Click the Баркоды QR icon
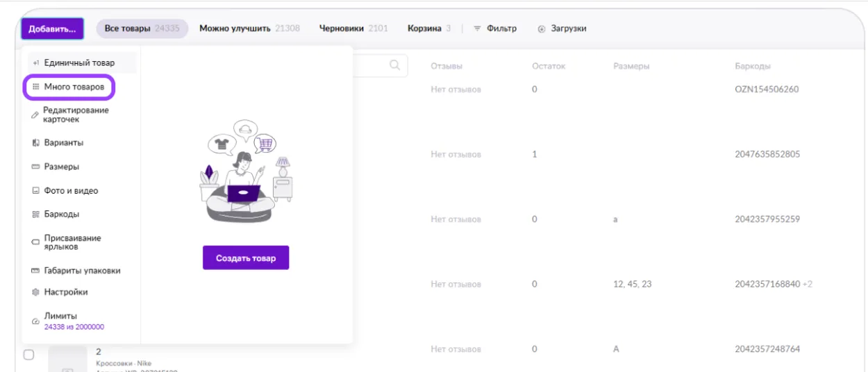 (36, 214)
